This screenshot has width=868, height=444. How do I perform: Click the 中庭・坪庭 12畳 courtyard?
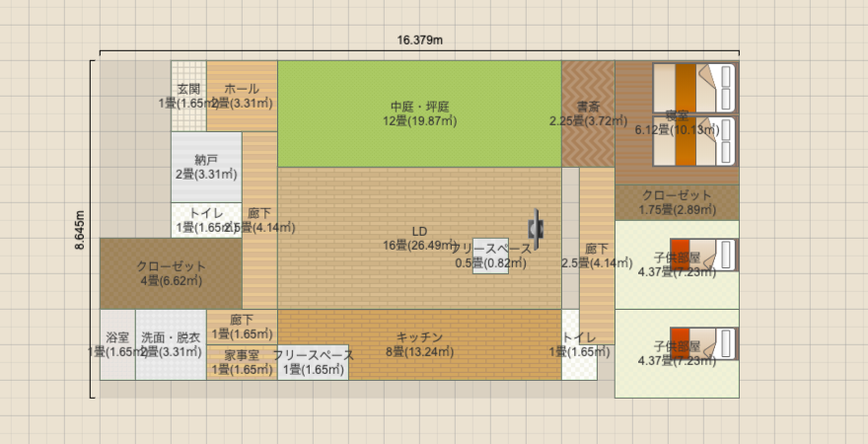click(x=419, y=113)
